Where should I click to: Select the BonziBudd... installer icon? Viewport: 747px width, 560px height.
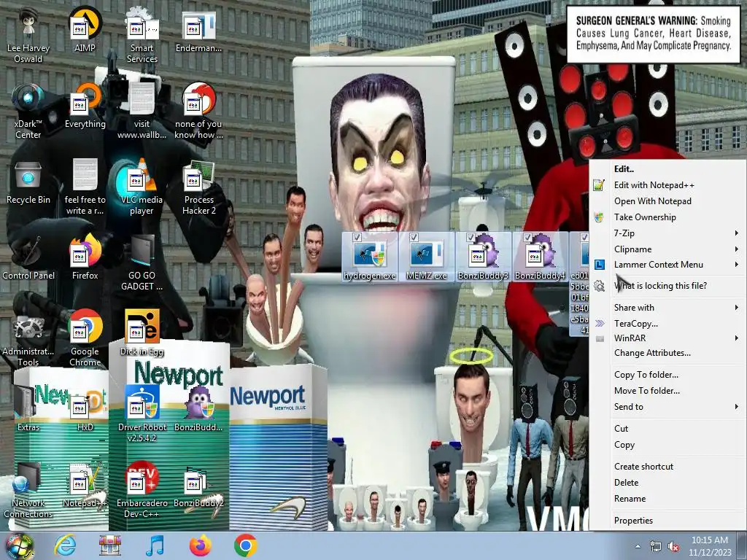click(x=198, y=410)
